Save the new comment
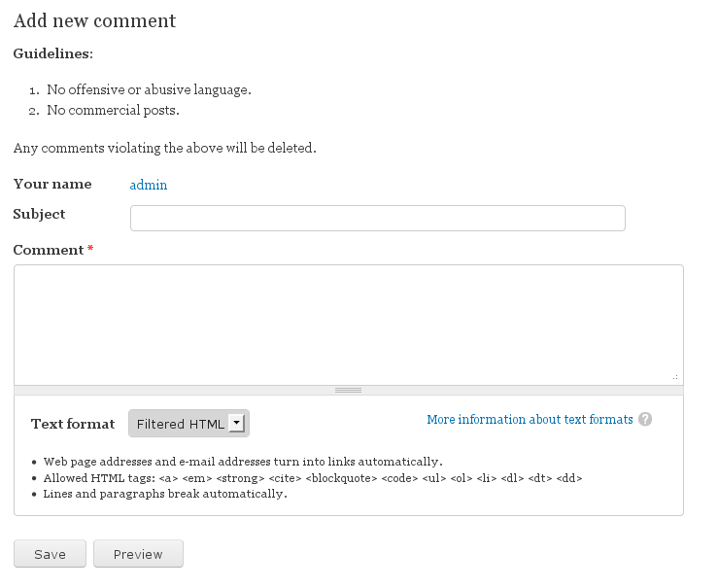 pos(50,554)
